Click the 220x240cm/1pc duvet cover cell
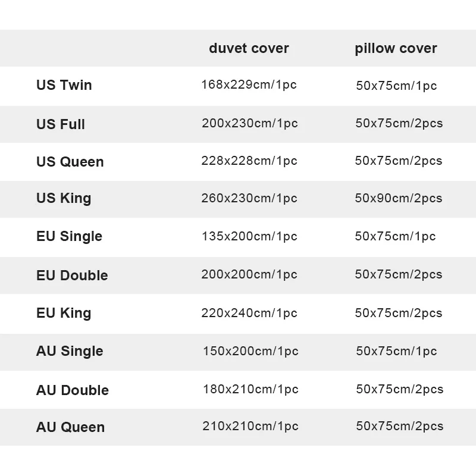The image size is (476, 476). (x=249, y=313)
